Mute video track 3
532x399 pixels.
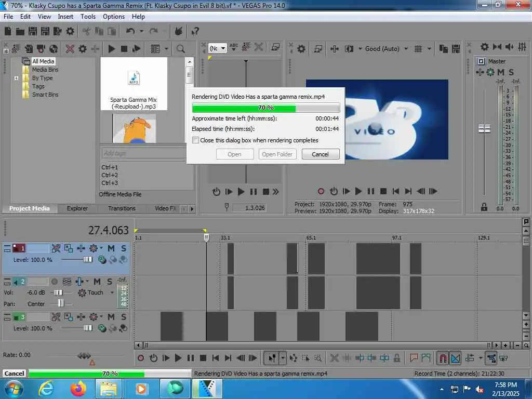111,317
